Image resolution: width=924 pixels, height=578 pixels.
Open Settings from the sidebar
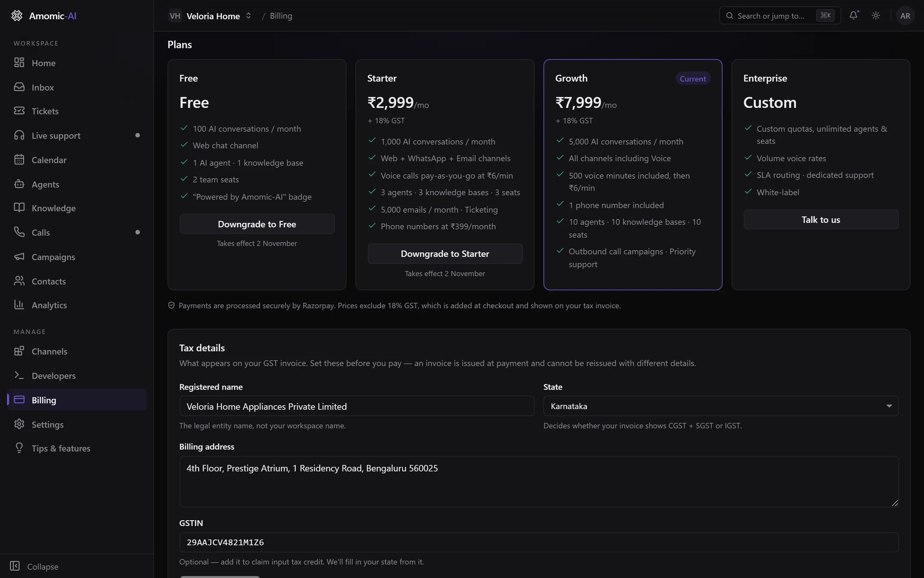77,425
